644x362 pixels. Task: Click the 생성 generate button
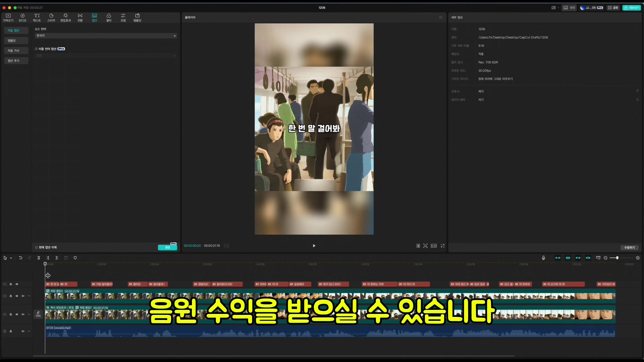(167, 247)
